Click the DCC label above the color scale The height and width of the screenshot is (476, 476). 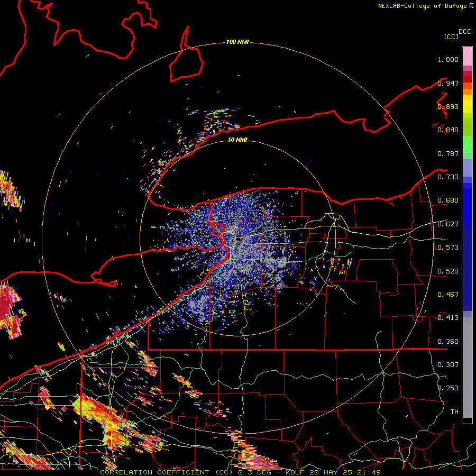pos(465,32)
